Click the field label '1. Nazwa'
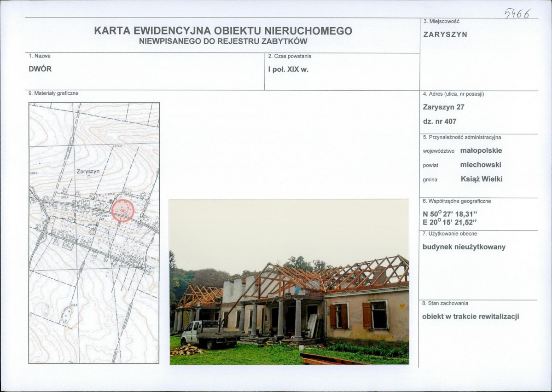Viewport: 552px width, 392px height. click(x=40, y=56)
